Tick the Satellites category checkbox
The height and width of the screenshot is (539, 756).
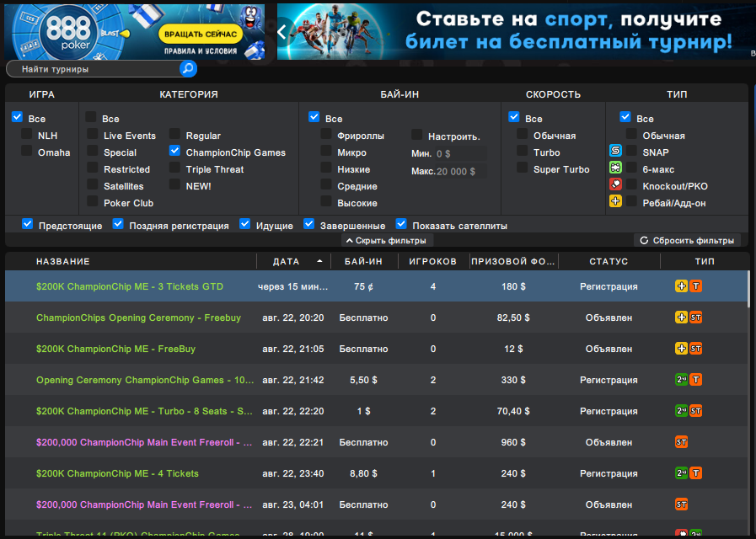93,184
